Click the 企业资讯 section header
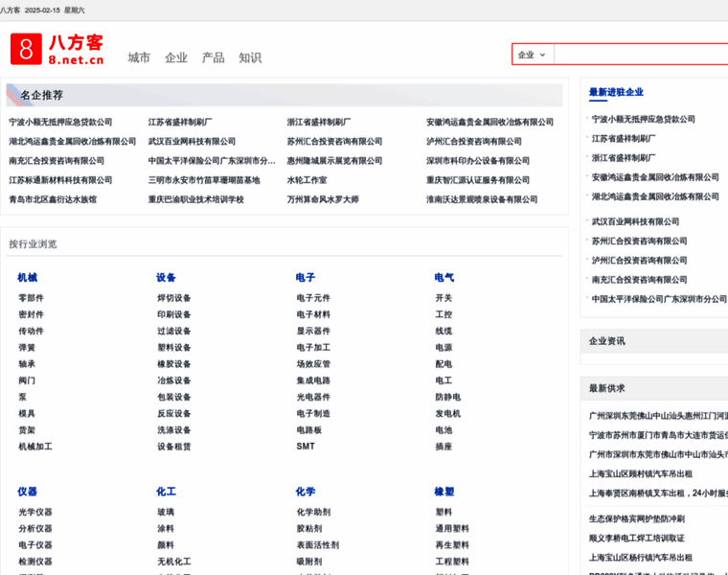Viewport: 728px width, 575px height. [606, 341]
